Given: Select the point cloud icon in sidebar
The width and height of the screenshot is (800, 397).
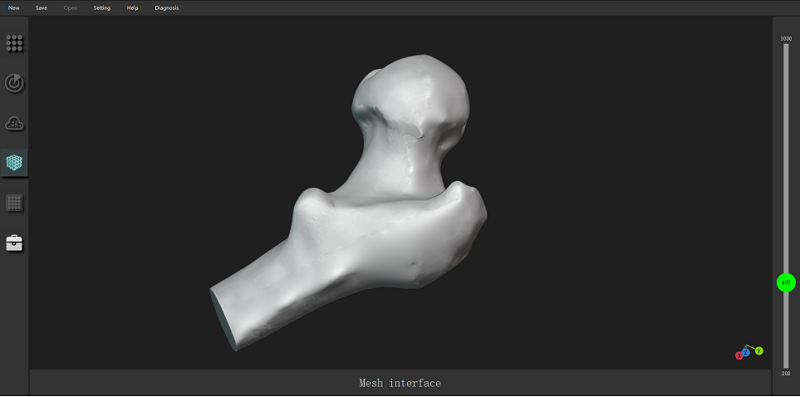Looking at the screenshot, I should tap(14, 123).
